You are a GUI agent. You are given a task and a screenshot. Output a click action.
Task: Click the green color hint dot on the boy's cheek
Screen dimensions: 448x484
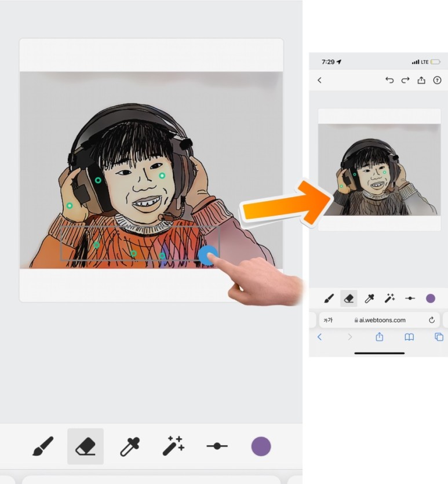[x=162, y=176]
